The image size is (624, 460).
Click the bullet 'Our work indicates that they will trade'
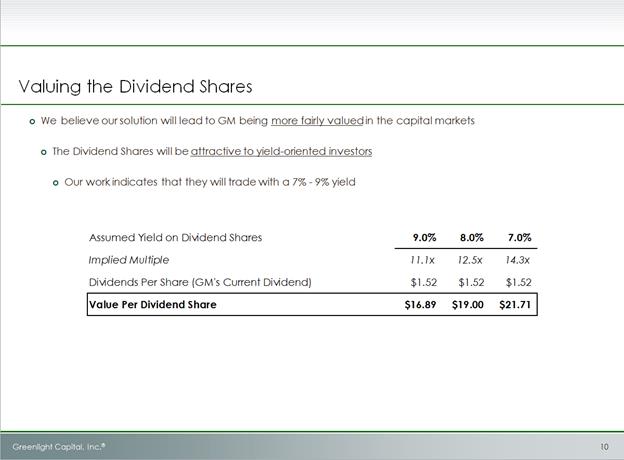[210, 182]
